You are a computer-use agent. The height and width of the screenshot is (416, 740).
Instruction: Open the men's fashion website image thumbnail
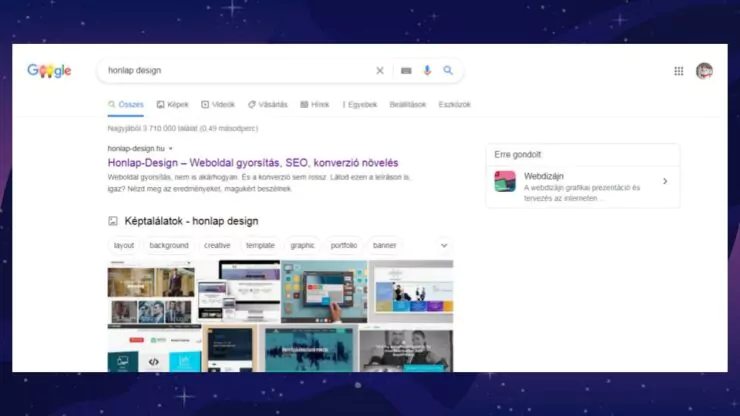[151, 292]
